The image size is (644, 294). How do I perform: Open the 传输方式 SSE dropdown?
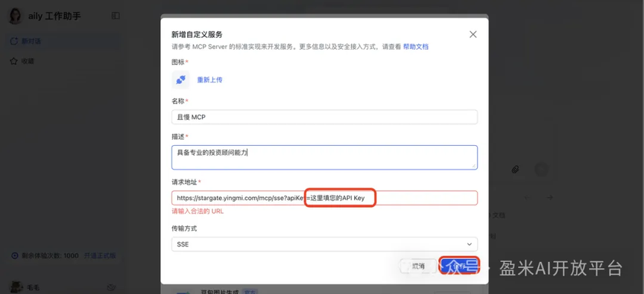coord(324,244)
